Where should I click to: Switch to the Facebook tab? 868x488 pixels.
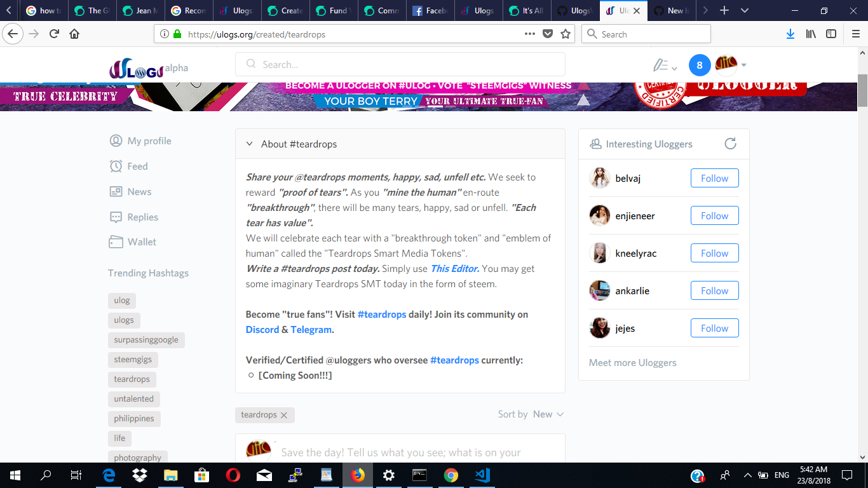pyautogui.click(x=430, y=11)
